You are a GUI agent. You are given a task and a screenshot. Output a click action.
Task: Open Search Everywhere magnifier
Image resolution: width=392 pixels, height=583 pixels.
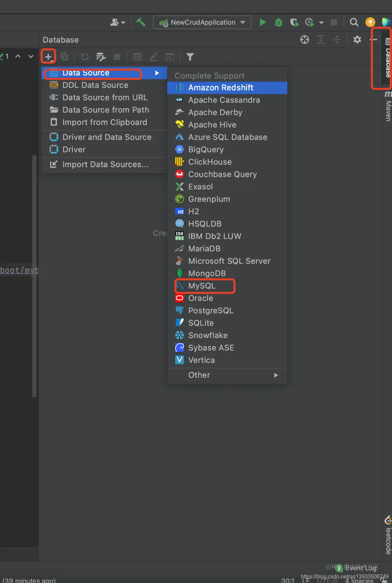pos(354,22)
